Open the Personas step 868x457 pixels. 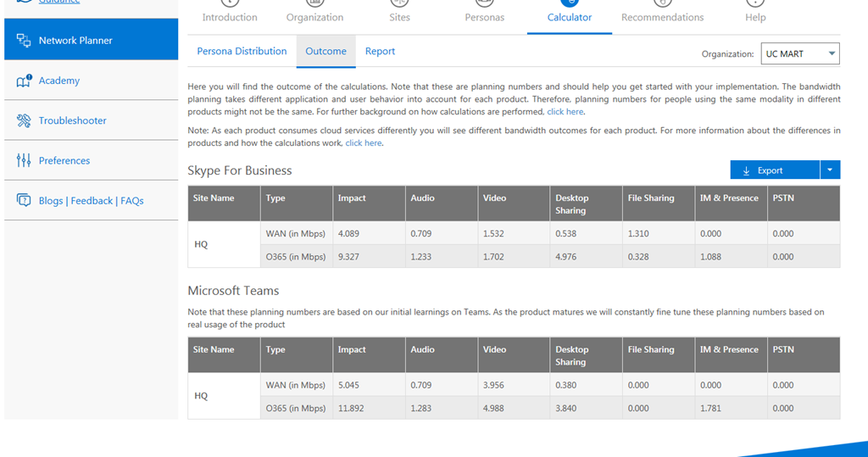click(x=484, y=17)
